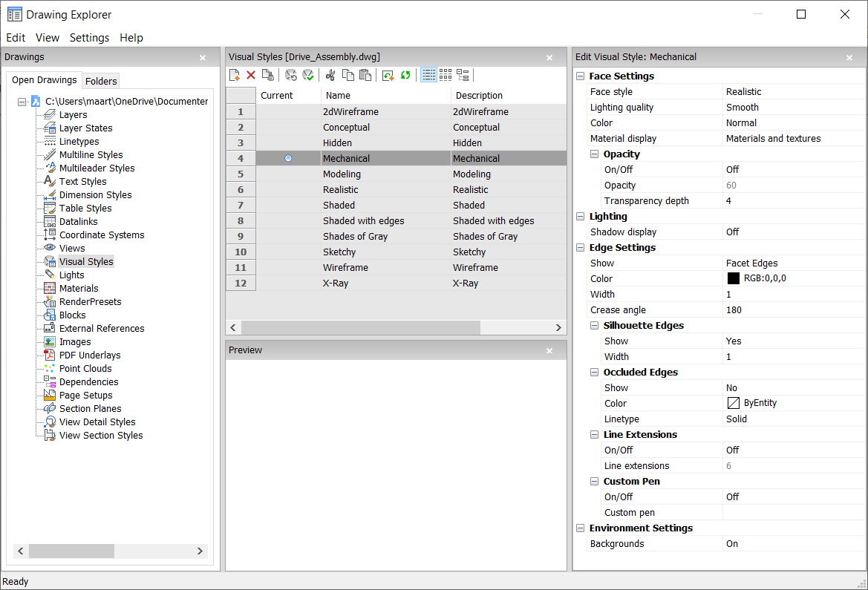
Task: Click the Cut scissors icon
Action: pyautogui.click(x=330, y=75)
